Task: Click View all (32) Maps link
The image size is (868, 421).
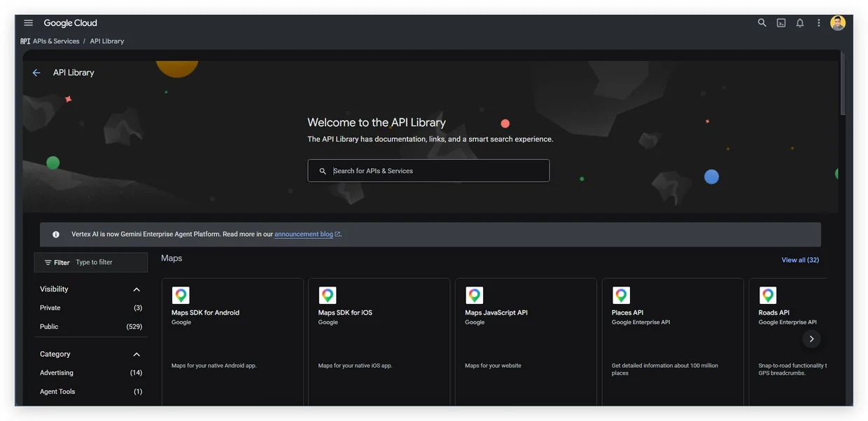Action: click(800, 260)
